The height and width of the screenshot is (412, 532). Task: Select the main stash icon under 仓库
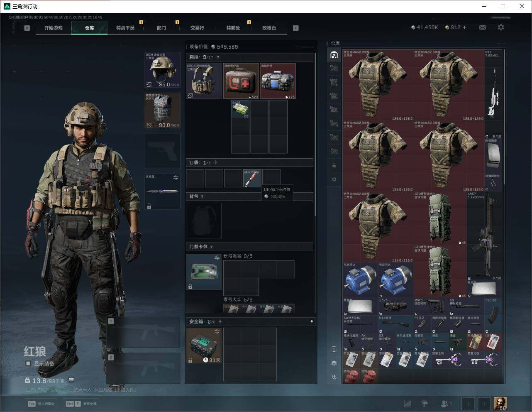[x=334, y=55]
